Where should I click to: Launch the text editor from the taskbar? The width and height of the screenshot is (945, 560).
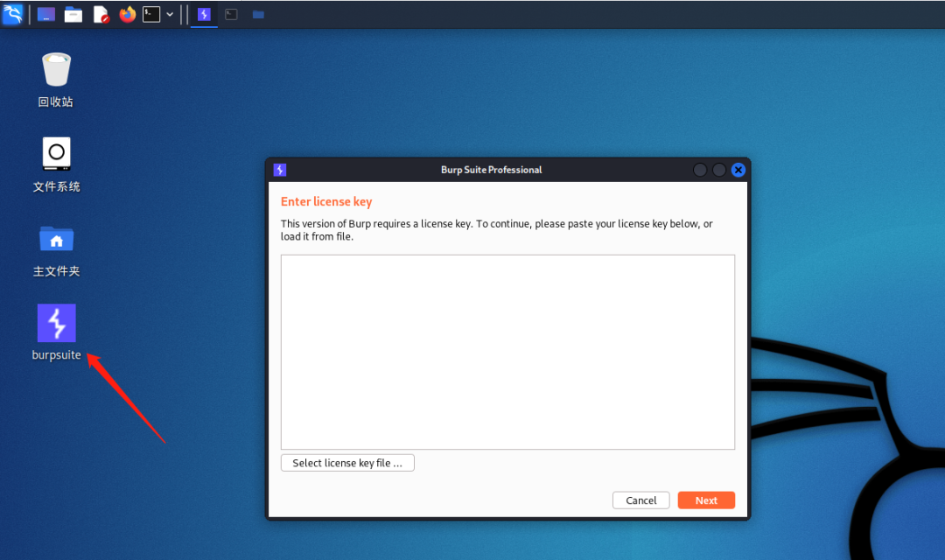tap(101, 15)
